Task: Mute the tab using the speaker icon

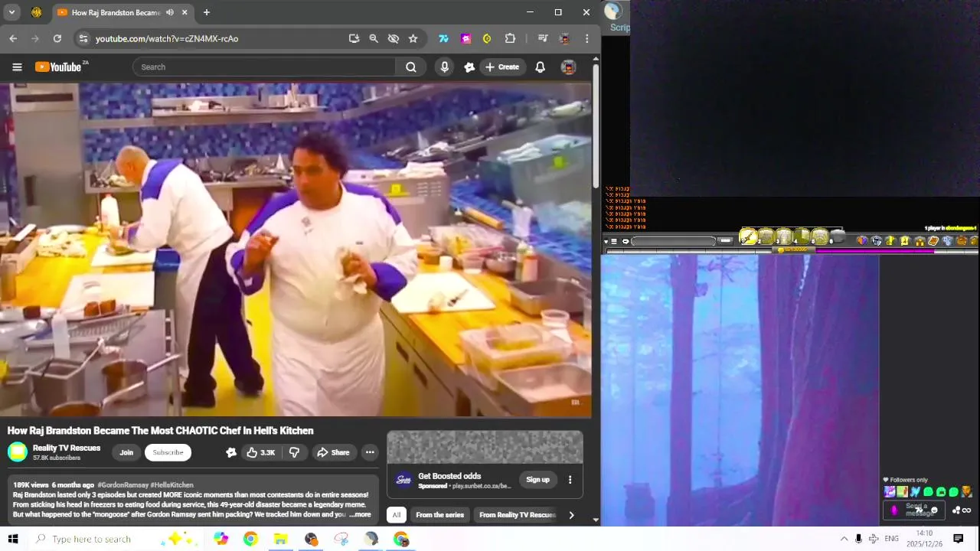Action: point(169,12)
